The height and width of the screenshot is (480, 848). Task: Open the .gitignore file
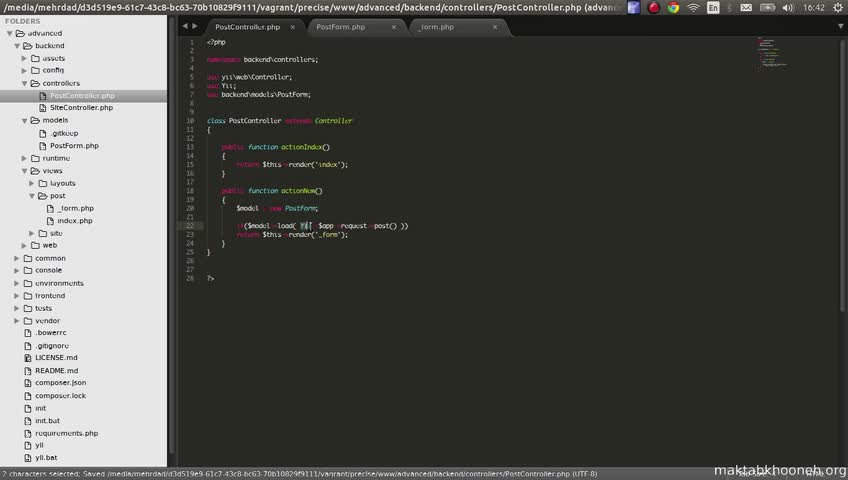click(x=52, y=345)
